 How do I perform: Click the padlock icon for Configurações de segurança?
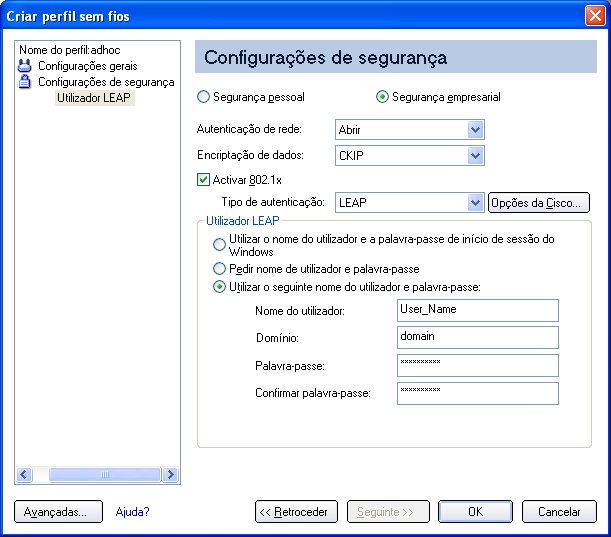click(25, 82)
